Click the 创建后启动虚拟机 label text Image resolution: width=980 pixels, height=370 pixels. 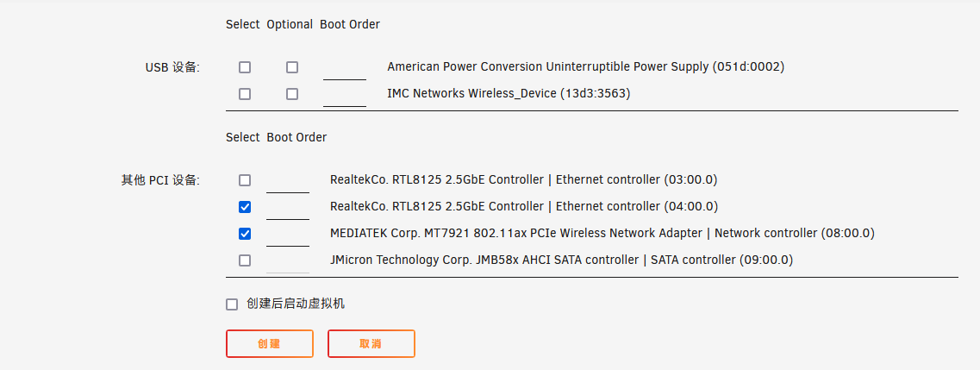click(296, 304)
